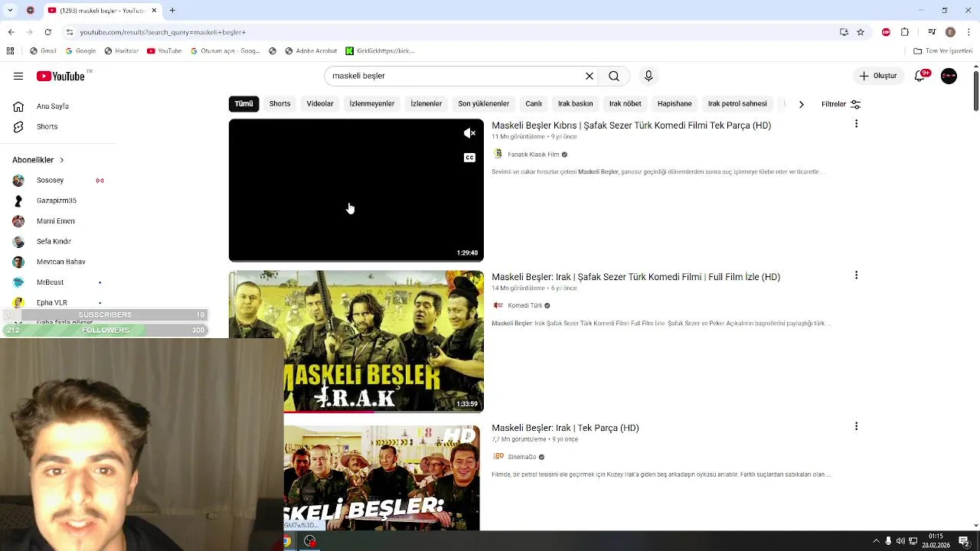This screenshot has width=980, height=551.
Task: Open the Epha VLR subscription
Action: [51, 302]
